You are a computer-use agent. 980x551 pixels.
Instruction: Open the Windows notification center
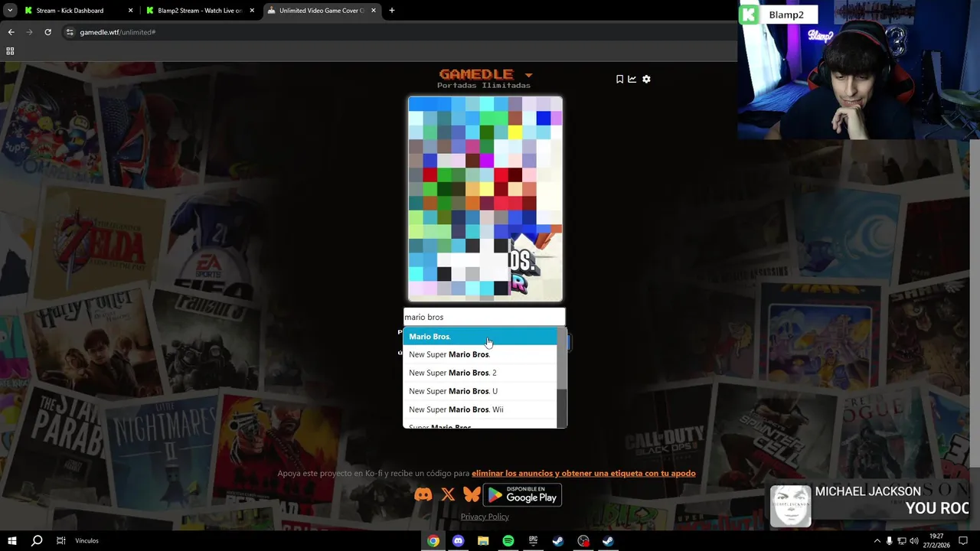pos(963,541)
